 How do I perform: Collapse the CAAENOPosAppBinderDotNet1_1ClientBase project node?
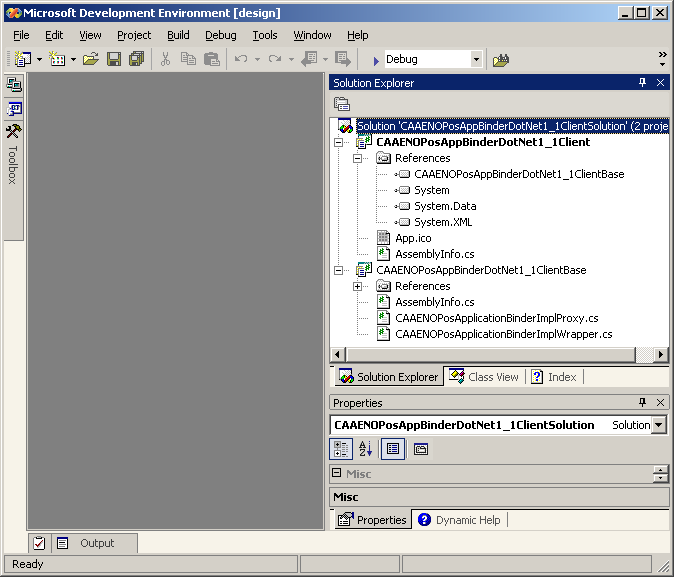(x=339, y=270)
